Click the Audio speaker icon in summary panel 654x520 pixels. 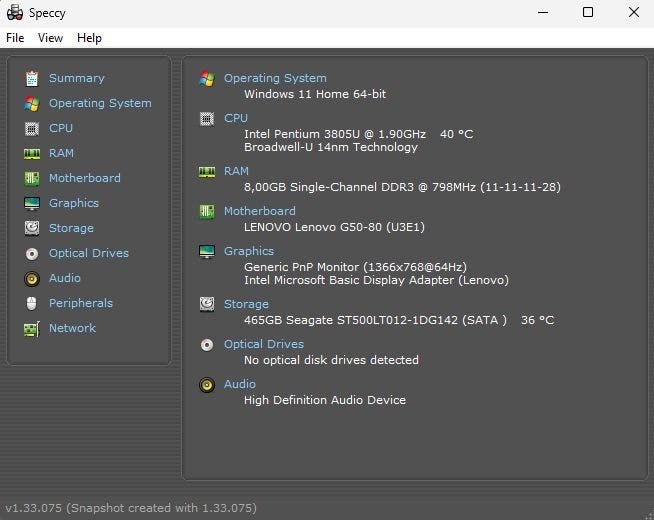207,385
